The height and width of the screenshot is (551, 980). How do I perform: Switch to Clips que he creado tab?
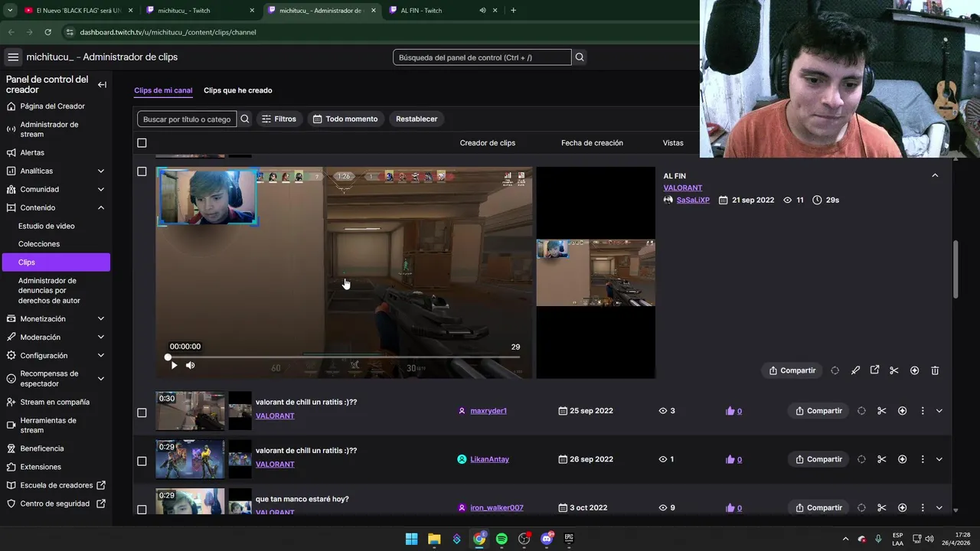point(238,90)
